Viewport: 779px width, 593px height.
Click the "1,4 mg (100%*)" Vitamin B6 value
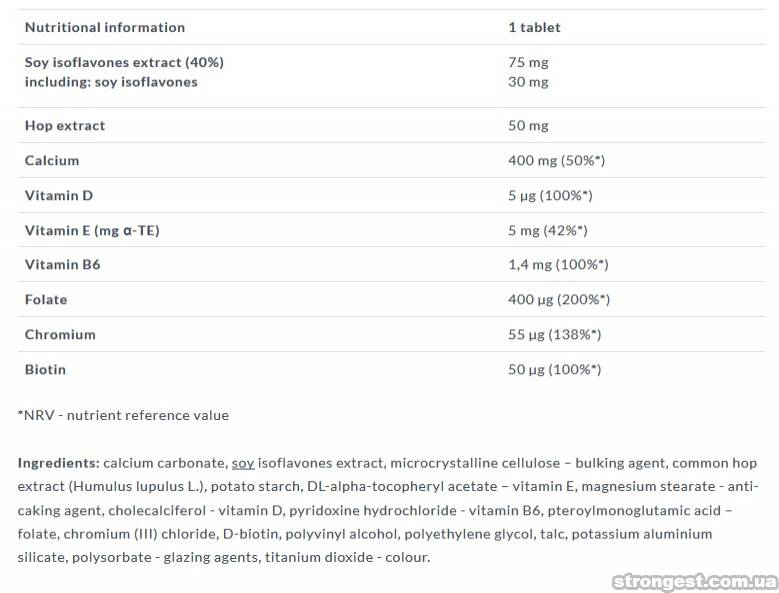pyautogui.click(x=558, y=265)
